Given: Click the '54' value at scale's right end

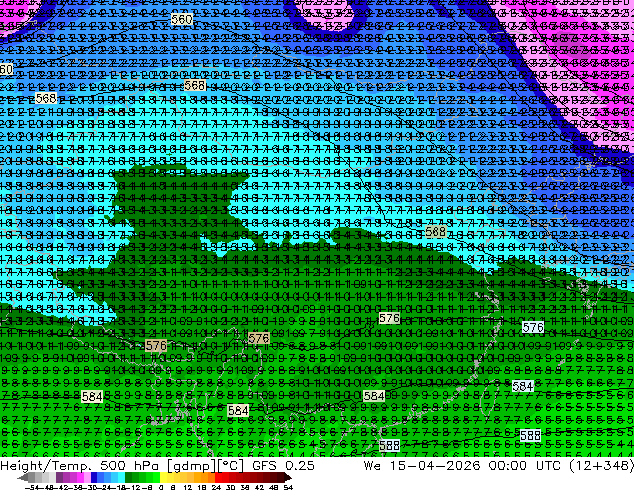Looking at the screenshot, I should (x=288, y=487).
